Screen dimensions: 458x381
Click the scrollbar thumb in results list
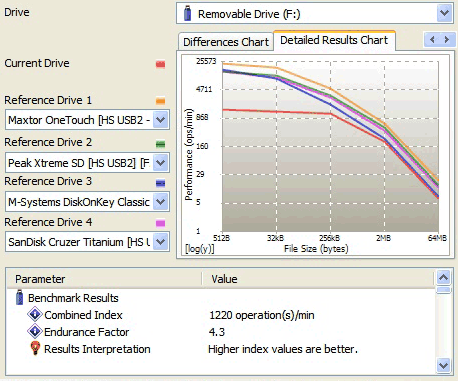click(x=444, y=289)
